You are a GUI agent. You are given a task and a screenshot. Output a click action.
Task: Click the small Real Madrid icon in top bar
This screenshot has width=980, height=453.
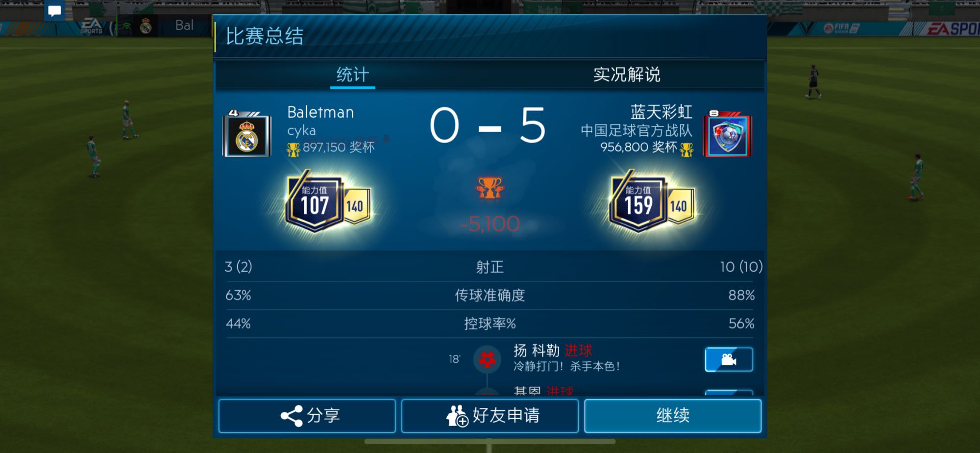pos(146,25)
